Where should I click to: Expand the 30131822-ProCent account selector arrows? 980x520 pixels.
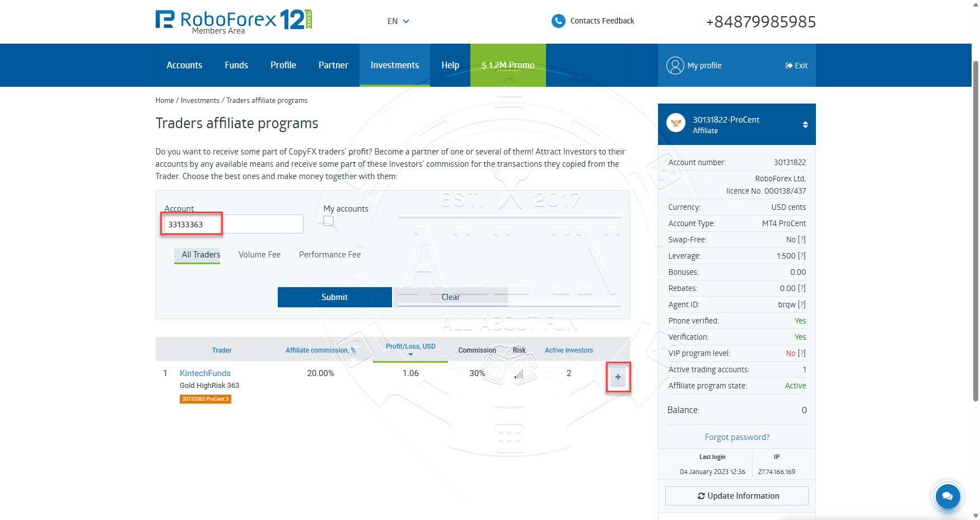(805, 124)
